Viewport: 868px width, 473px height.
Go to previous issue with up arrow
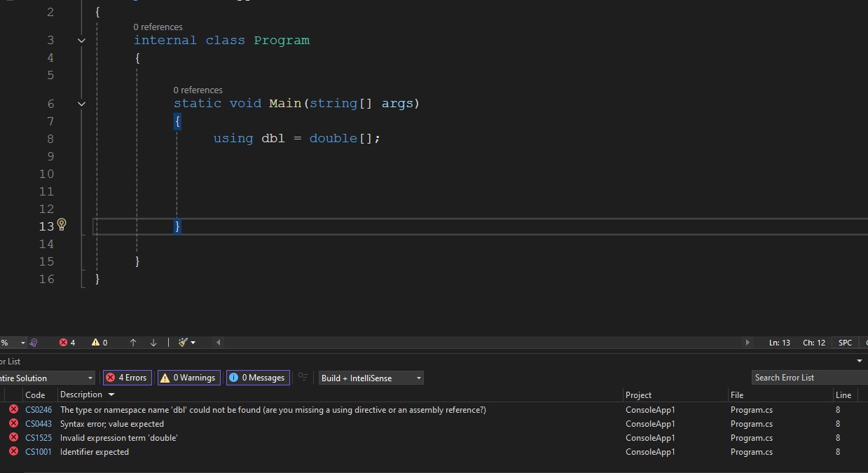click(x=133, y=343)
